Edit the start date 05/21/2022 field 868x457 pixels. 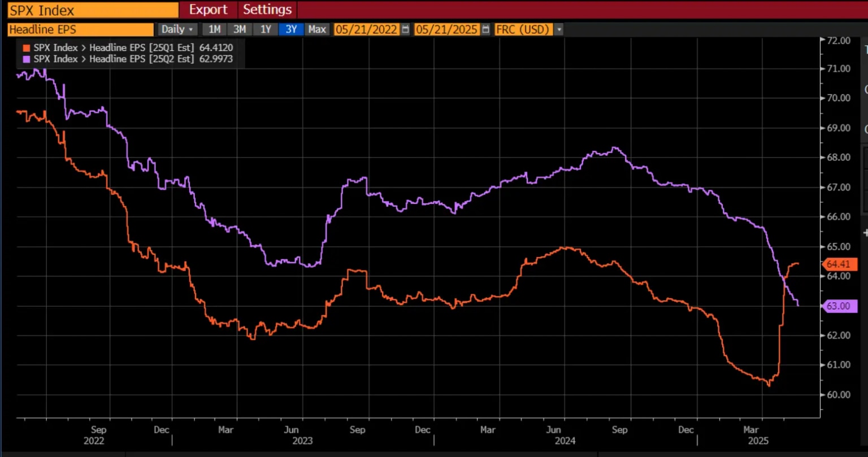(366, 29)
